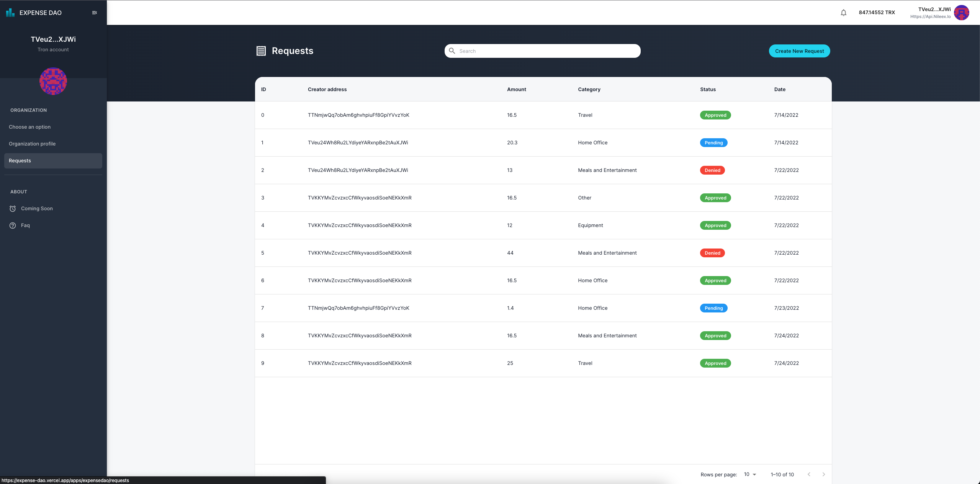Click the Requests list title icon

point(261,51)
